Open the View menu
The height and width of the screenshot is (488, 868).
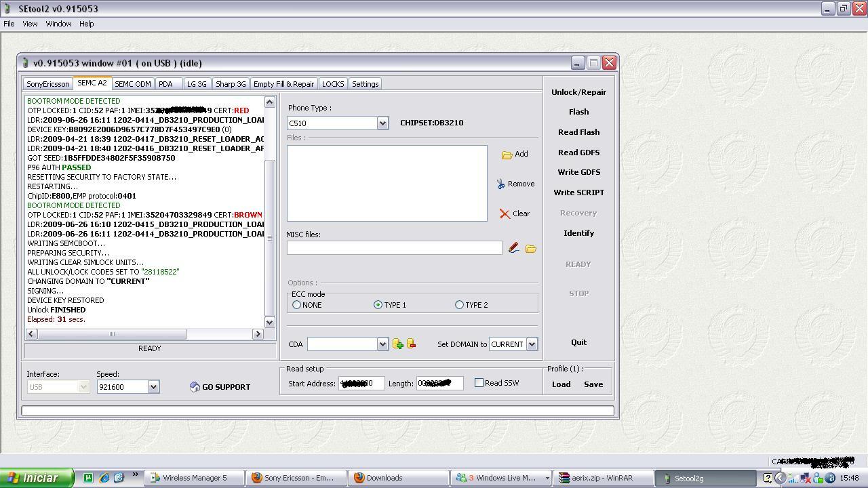(30, 24)
